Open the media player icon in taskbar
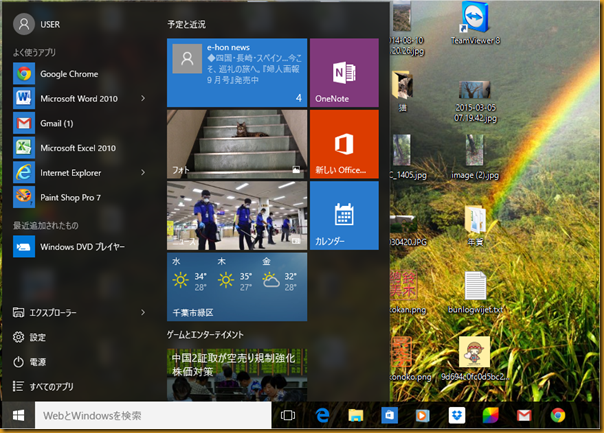604x433 pixels. (x=423, y=415)
